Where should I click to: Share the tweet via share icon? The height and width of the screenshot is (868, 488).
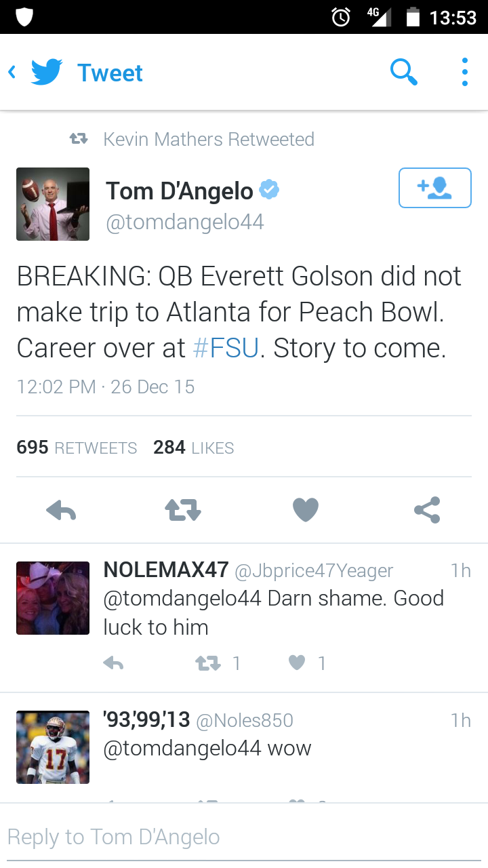point(427,510)
